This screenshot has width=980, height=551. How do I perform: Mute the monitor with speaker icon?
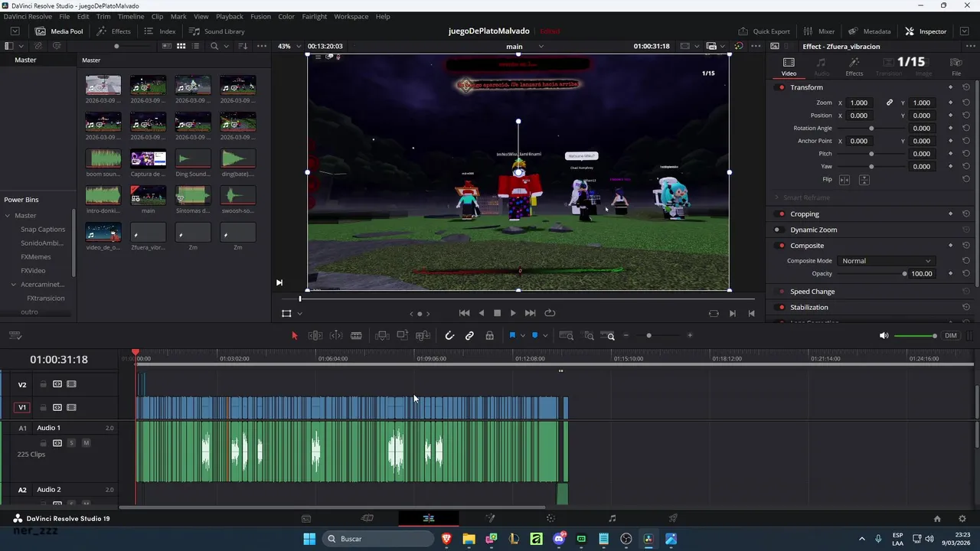884,335
